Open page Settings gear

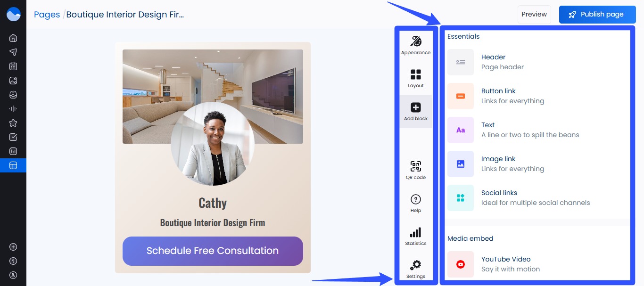click(415, 269)
